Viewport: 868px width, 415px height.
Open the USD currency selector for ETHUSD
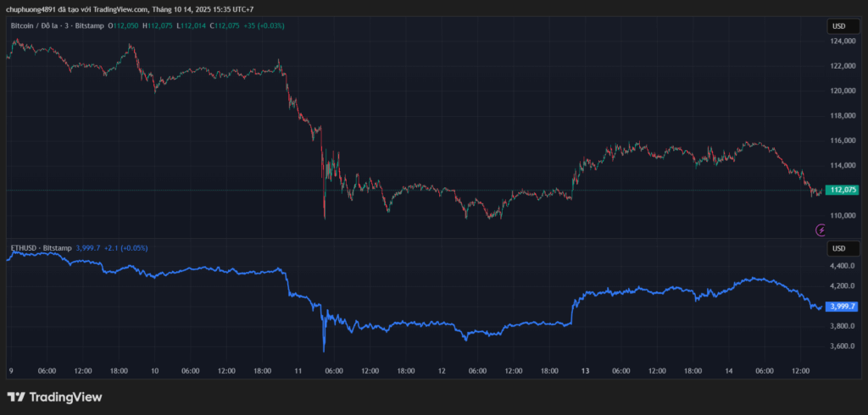[838, 248]
